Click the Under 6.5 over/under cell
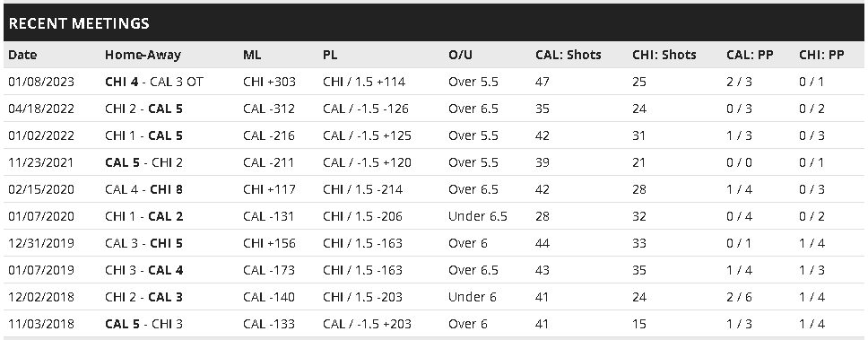The width and height of the screenshot is (868, 340). point(478,216)
